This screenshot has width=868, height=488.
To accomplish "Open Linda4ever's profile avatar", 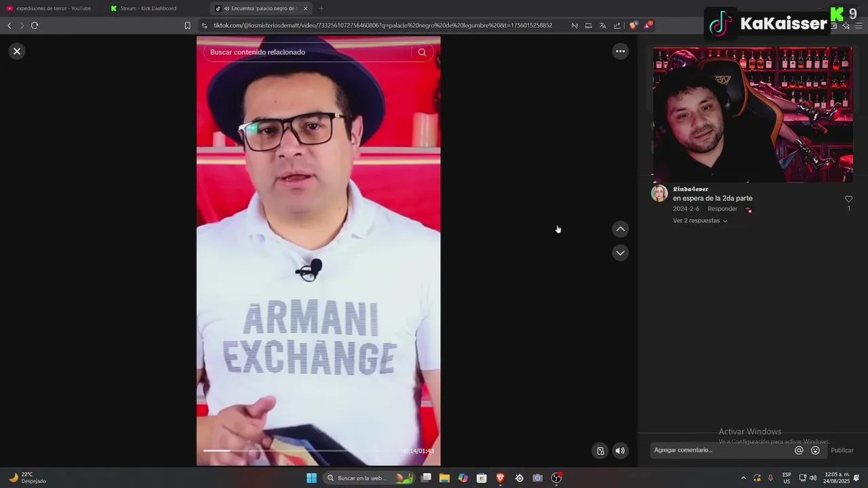I will coord(659,193).
